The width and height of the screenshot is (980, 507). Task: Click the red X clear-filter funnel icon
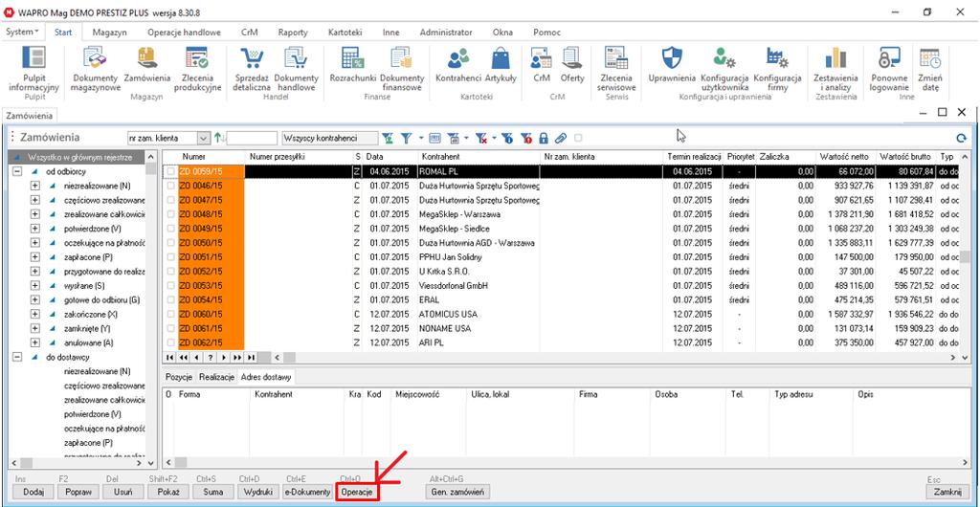[x=480, y=138]
